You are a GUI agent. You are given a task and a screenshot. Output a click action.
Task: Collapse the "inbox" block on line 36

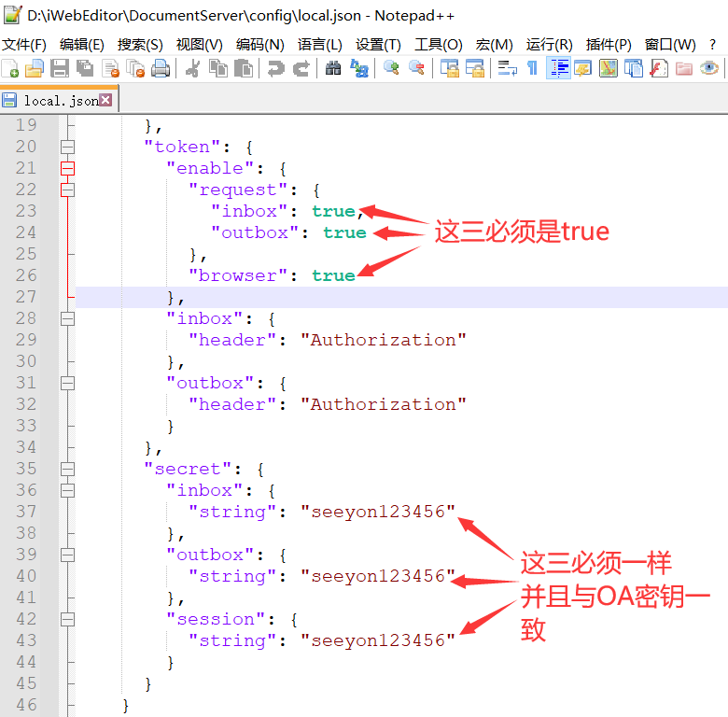68,490
